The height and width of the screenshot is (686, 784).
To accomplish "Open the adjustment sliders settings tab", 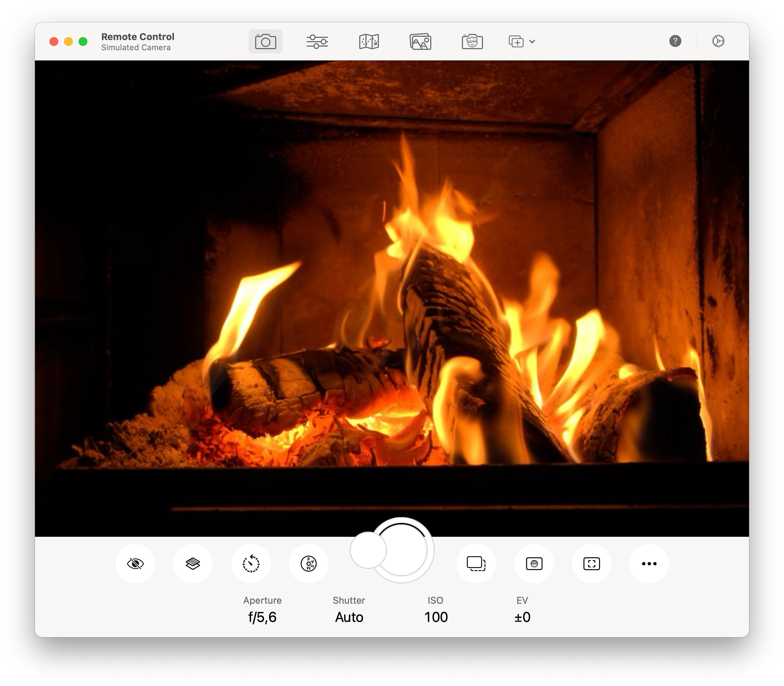I will click(x=317, y=42).
